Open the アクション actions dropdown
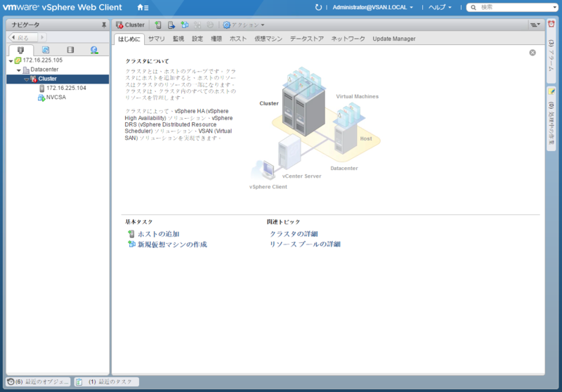The height and width of the screenshot is (392, 562). [244, 25]
